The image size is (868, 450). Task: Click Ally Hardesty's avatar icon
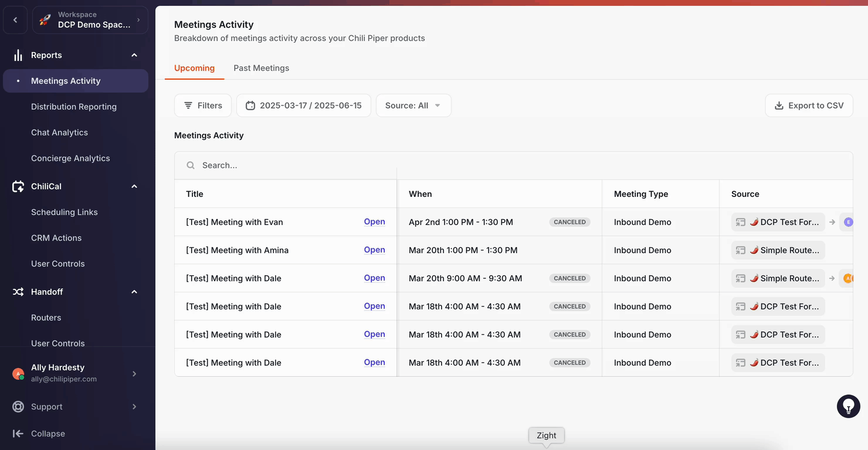click(x=18, y=373)
